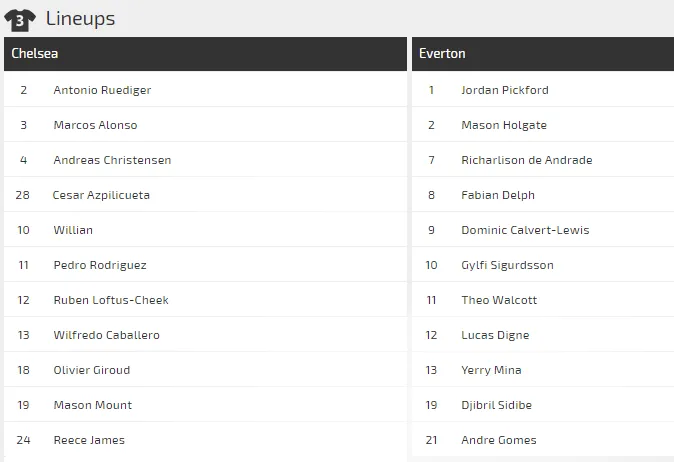
Task: View Gylfi Sigurdsson's details
Action: [x=507, y=265]
